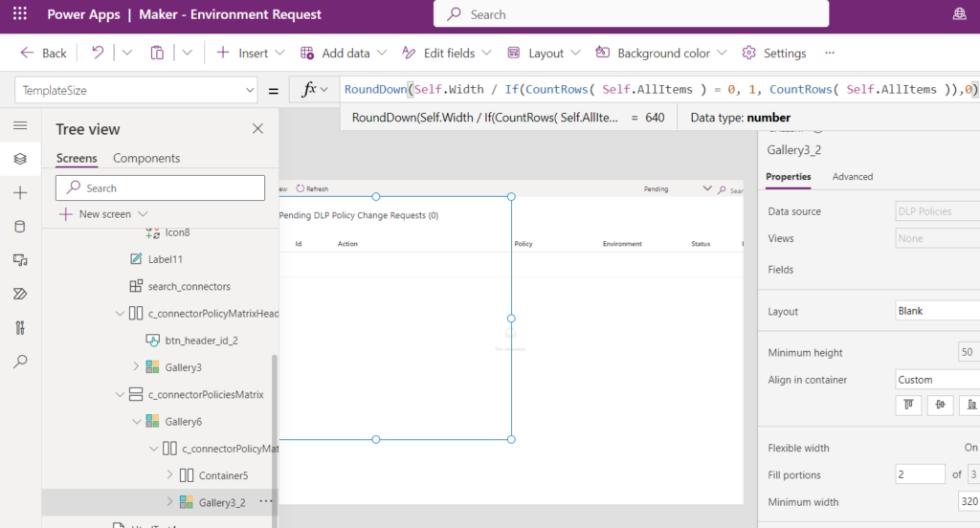
Task: Open the toolbar overflow ellipsis menu
Action: pyautogui.click(x=830, y=54)
